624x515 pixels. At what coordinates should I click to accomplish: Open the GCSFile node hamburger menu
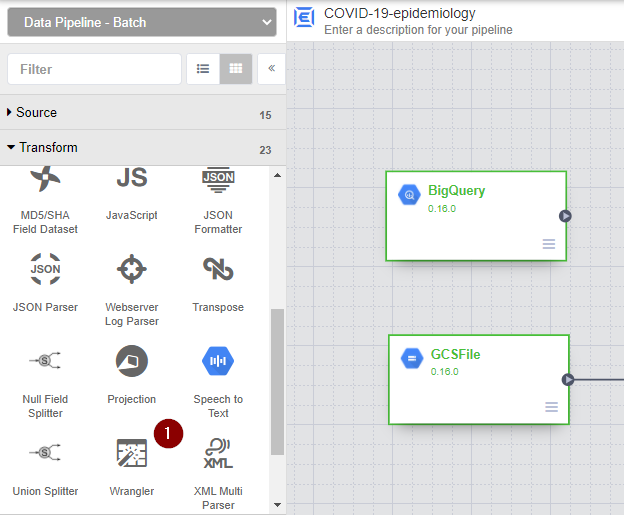552,407
